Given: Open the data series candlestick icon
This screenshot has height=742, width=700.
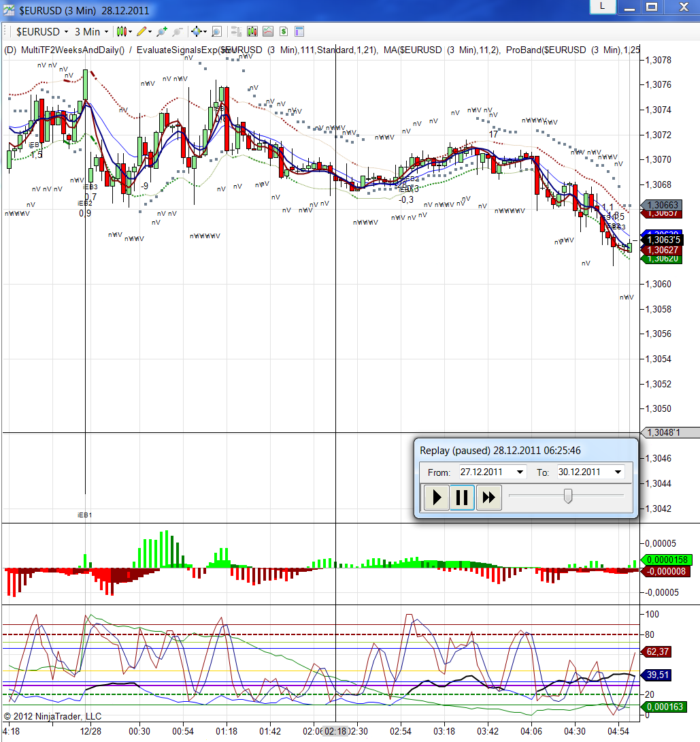Looking at the screenshot, I should [252, 32].
